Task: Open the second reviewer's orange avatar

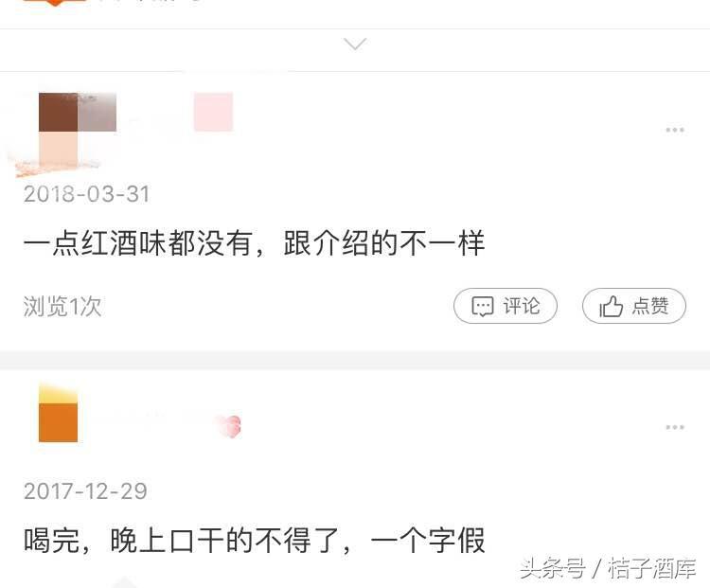Action: point(58,413)
